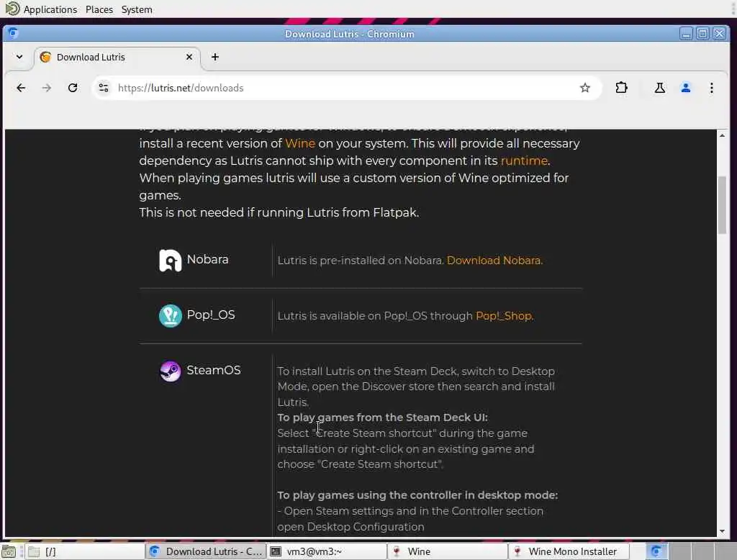737x560 pixels.
Task: Click the Nobara distribution name
Action: tap(207, 260)
